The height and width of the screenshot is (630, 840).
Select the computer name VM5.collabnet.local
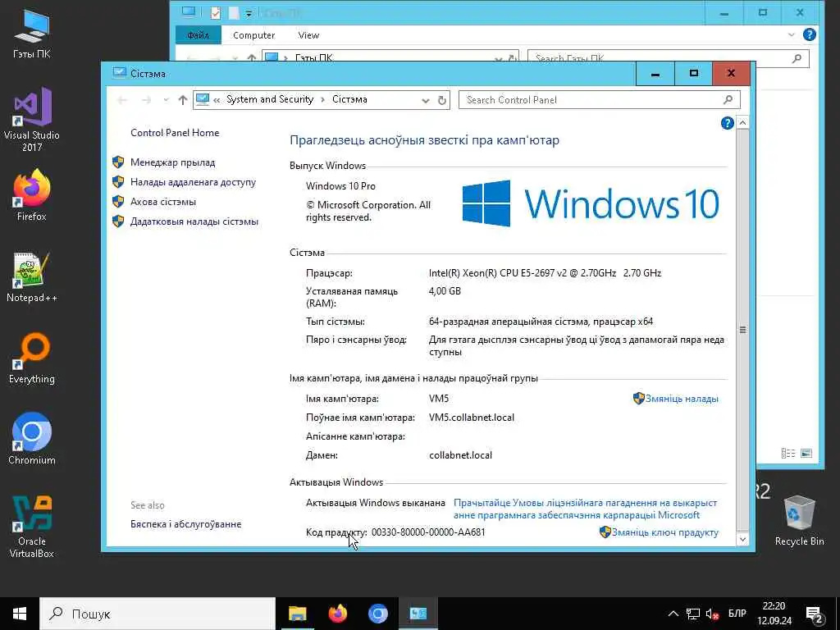[x=472, y=418]
